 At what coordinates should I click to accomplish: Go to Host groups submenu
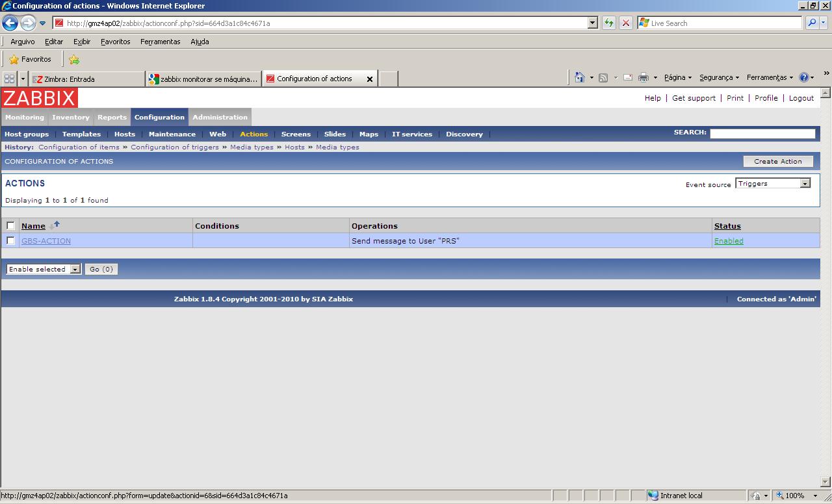pos(27,134)
